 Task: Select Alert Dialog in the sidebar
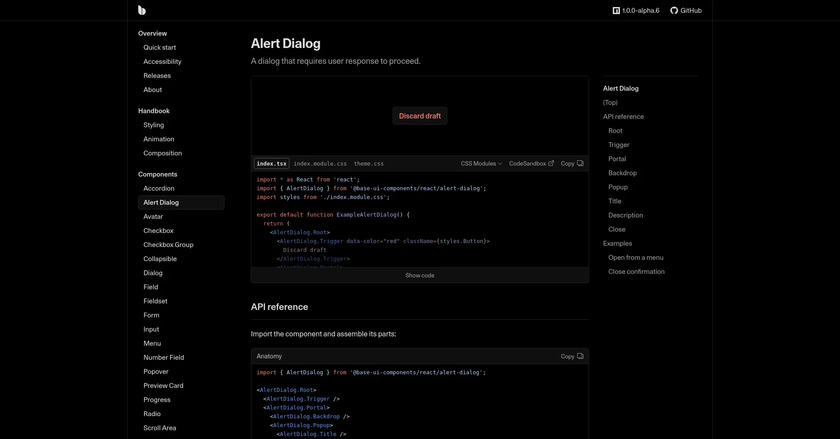pos(181,202)
